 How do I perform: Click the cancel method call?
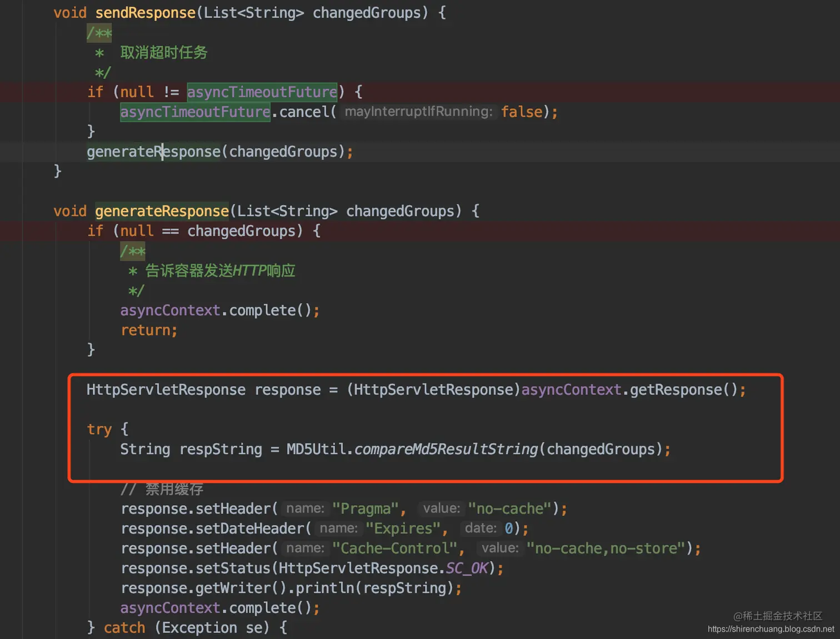click(304, 112)
